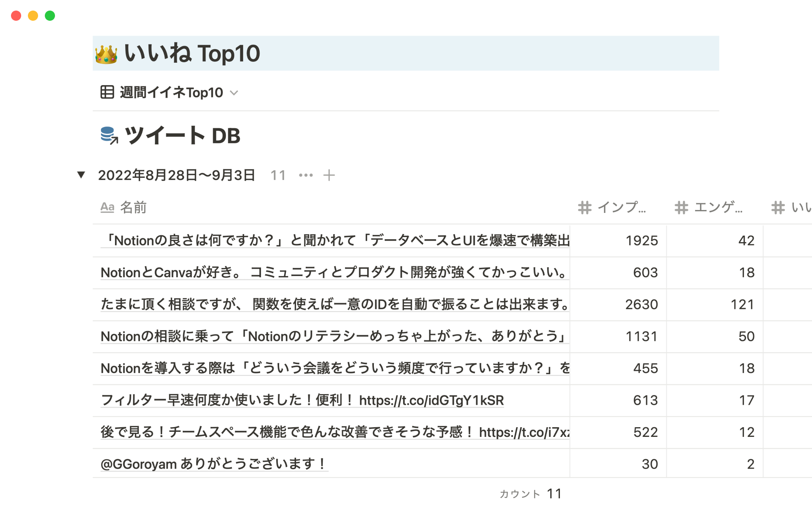Click the いいね Top10 page title
812x508 pixels.
(x=192, y=54)
